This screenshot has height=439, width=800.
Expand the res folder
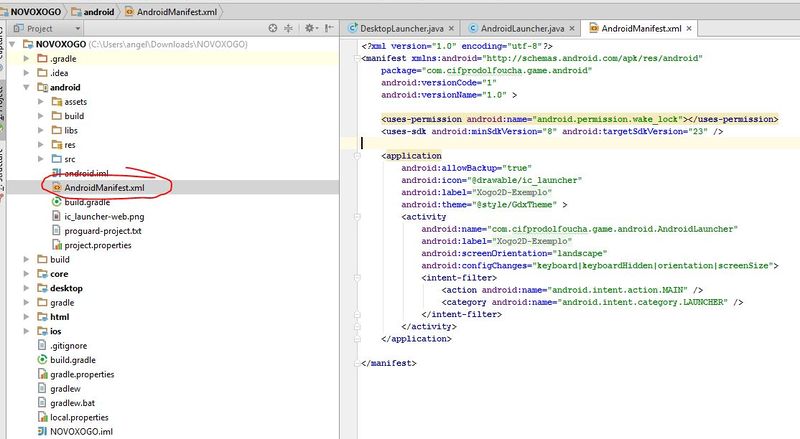pyautogui.click(x=40, y=144)
